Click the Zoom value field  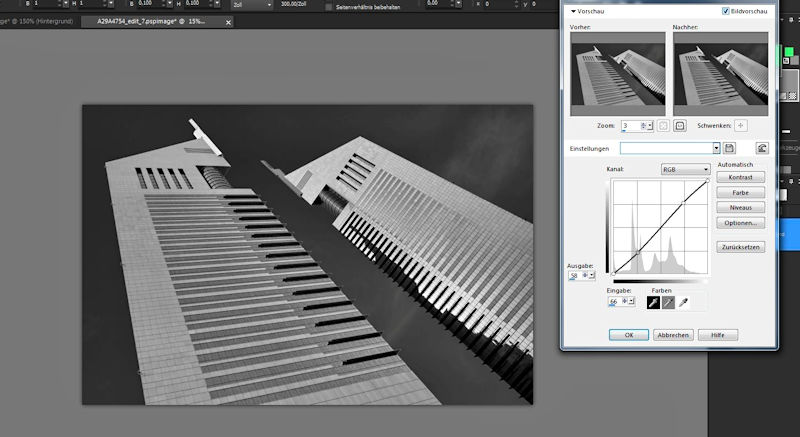point(631,125)
